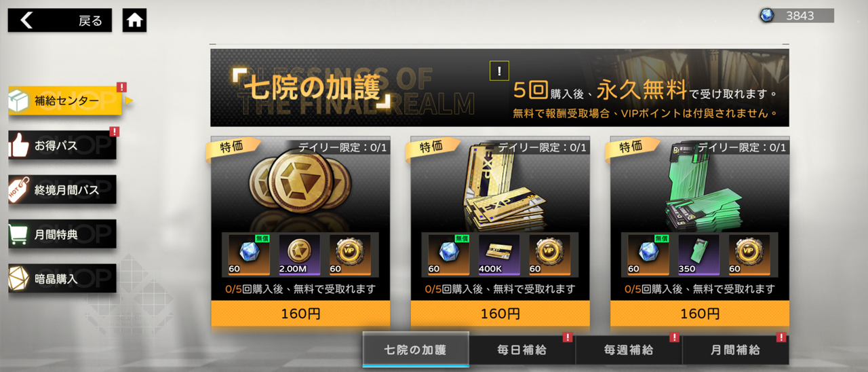The height and width of the screenshot is (372, 868).
Task: Select 補給センター in the side menu
Action: coord(65,101)
